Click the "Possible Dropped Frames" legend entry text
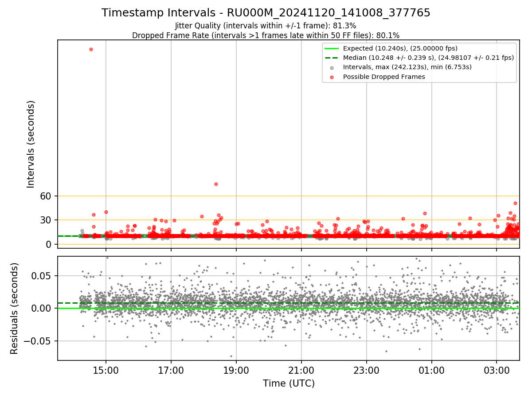 coord(384,77)
